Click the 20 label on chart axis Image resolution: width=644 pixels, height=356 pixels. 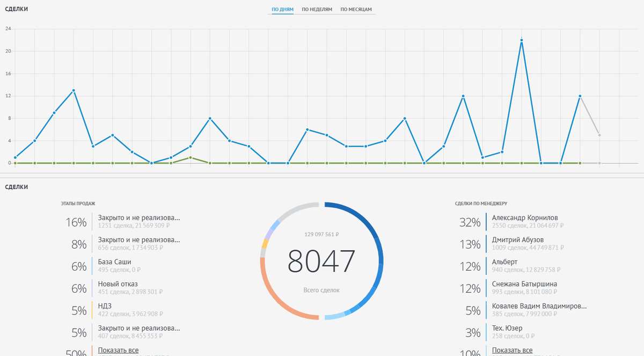click(x=8, y=51)
